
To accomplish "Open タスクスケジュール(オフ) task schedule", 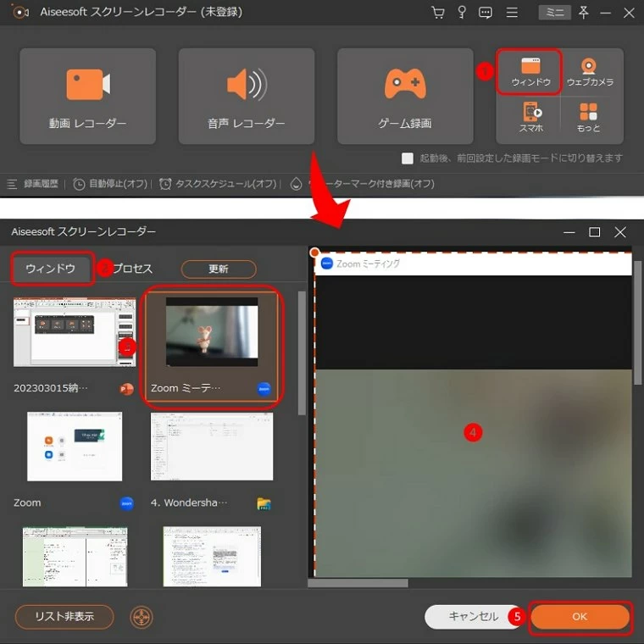I will tap(218, 184).
